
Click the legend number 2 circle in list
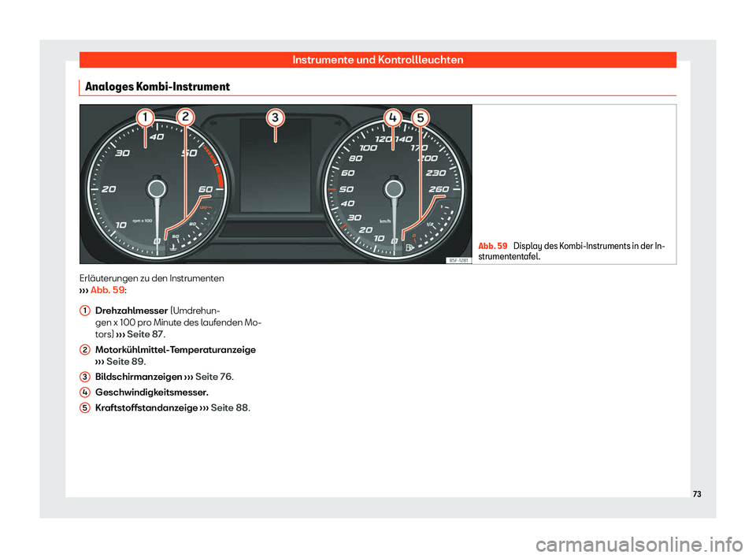click(x=85, y=349)
